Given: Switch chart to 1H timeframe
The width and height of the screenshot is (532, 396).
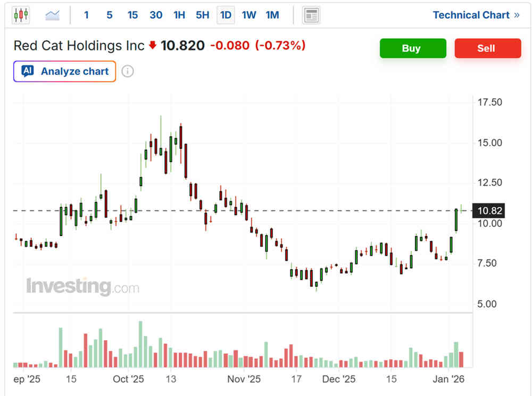Looking at the screenshot, I should 179,15.
